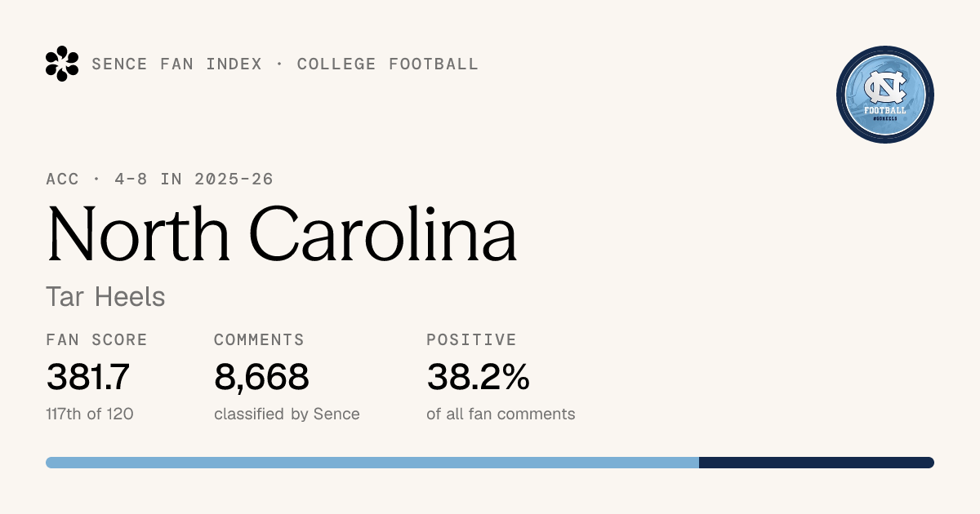This screenshot has width=980, height=514.
Task: Click the interlocking NC emblem inside badge
Action: click(885, 86)
